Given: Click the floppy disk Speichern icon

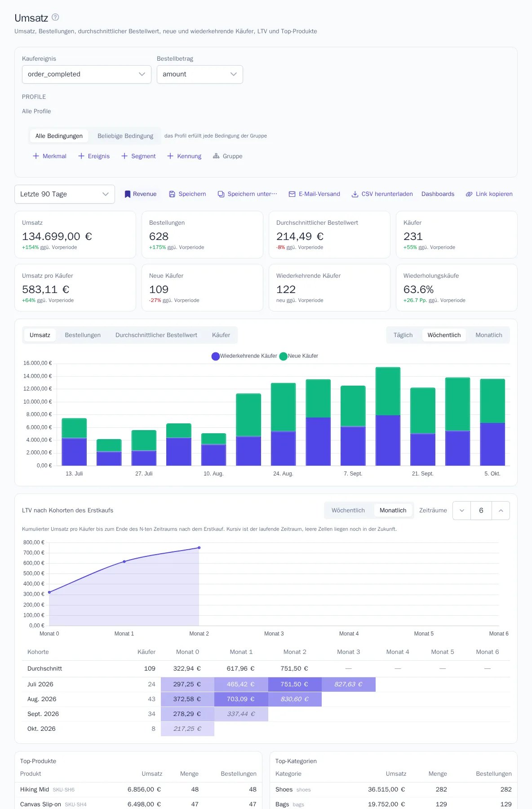Looking at the screenshot, I should pos(172,194).
